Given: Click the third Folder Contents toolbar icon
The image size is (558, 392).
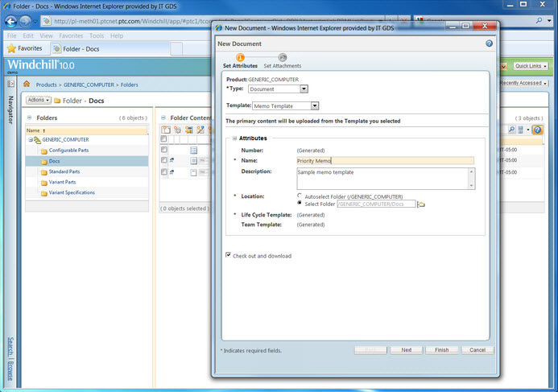Looking at the screenshot, I should (x=188, y=130).
